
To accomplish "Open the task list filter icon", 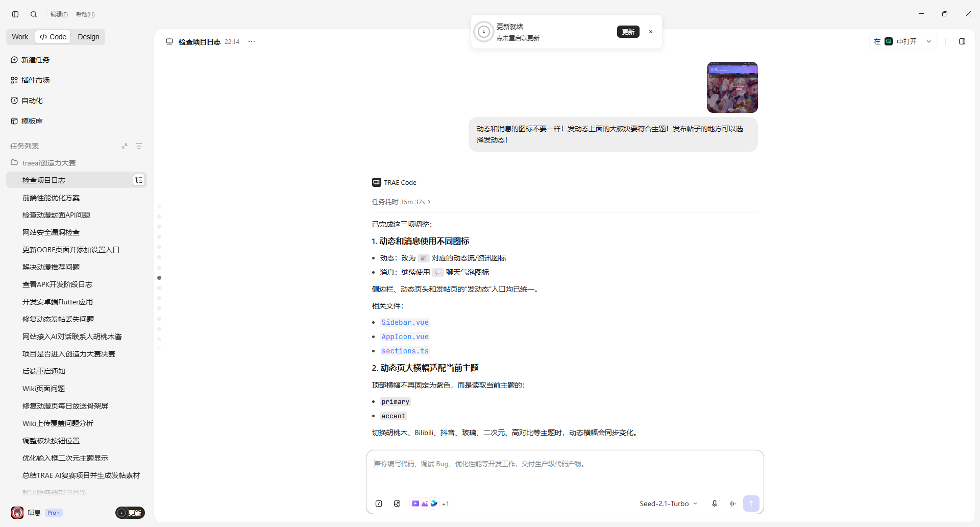I will click(139, 146).
